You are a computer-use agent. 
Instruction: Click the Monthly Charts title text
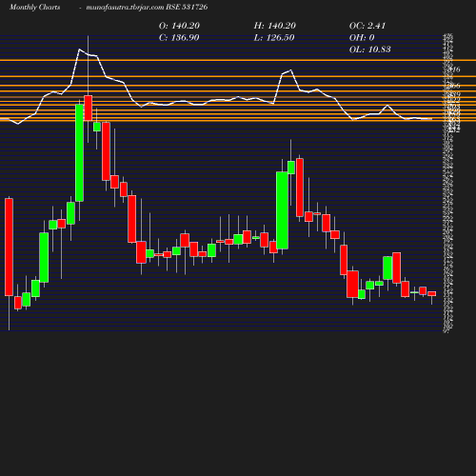(34, 7)
